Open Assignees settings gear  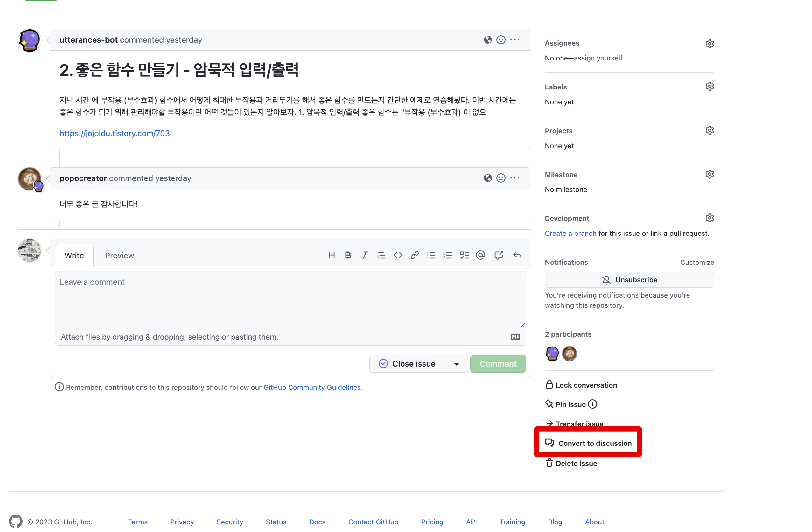click(x=709, y=44)
